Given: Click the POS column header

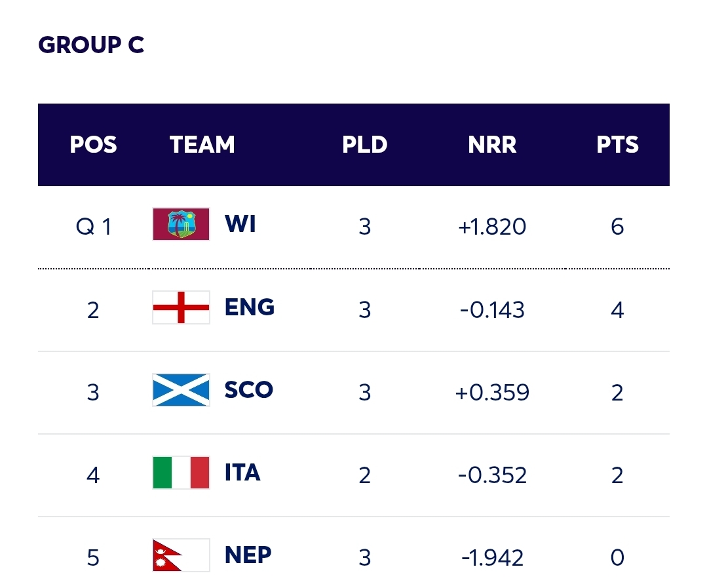Looking at the screenshot, I should click(x=93, y=145).
